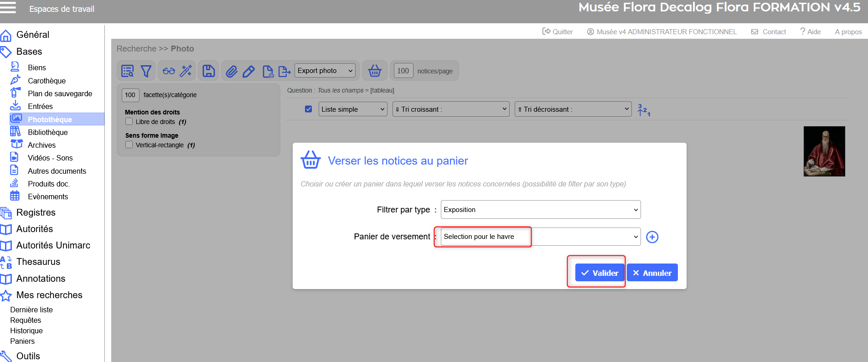
Task: Expand the Panier de versement dropdown
Action: pos(540,237)
